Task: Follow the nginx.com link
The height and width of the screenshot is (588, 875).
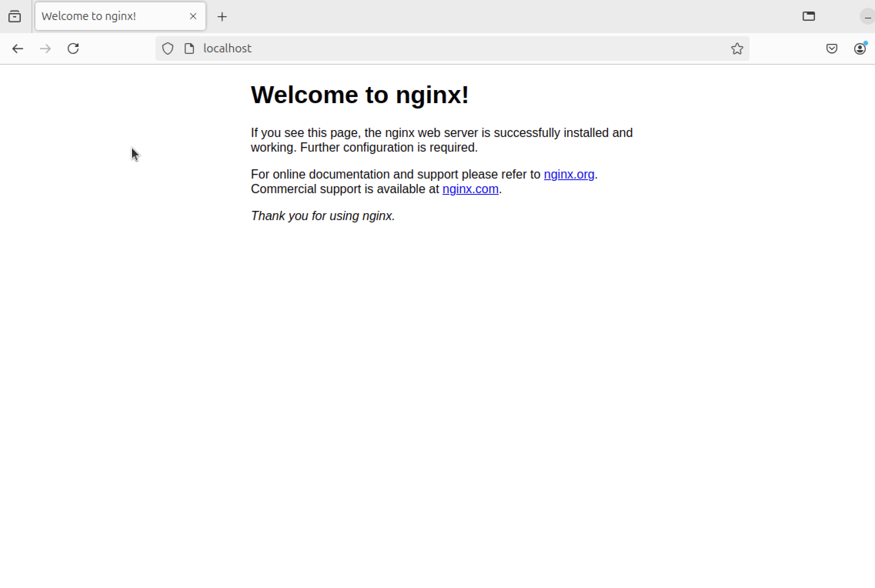Action: [471, 189]
